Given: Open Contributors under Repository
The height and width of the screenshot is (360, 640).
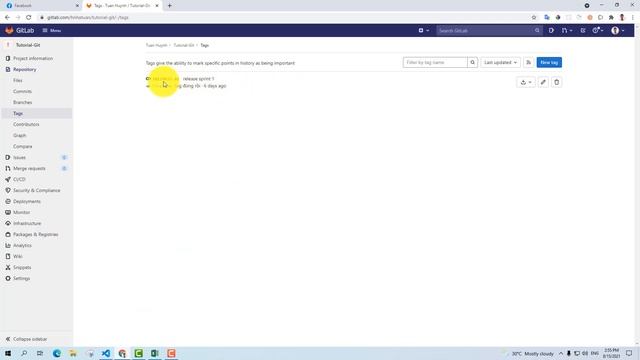Looking at the screenshot, I should (26, 124).
